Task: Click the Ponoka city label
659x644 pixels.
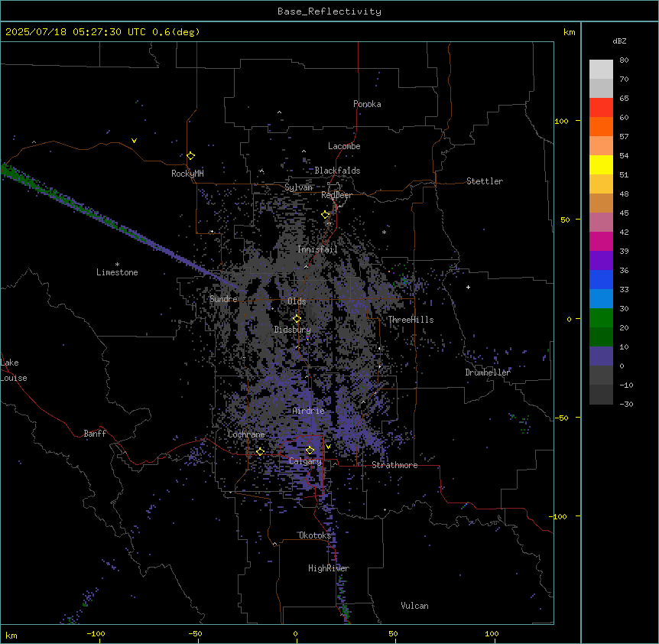Action: pos(367,104)
